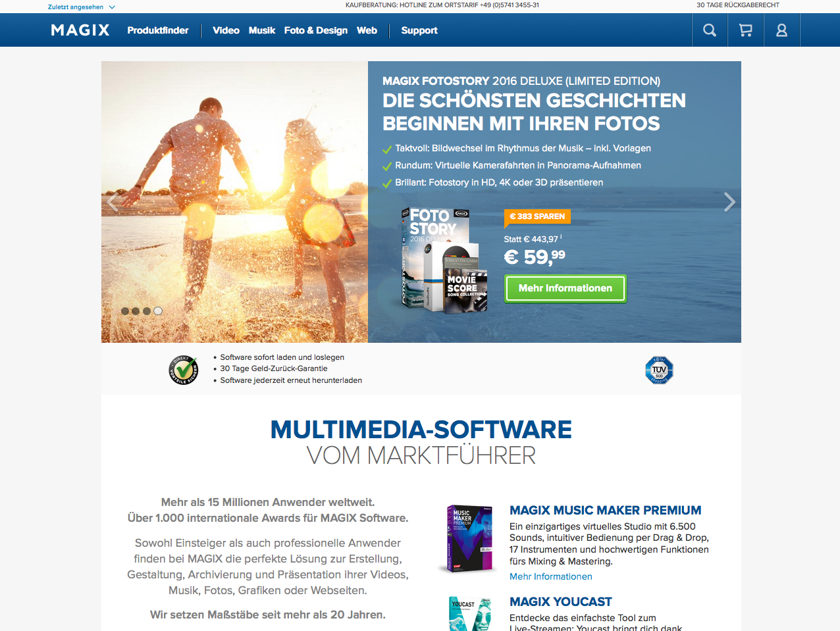This screenshot has width=840, height=631.
Task: Click '30 Tage Geld-Zurück-Garantie' text
Action: tap(274, 368)
